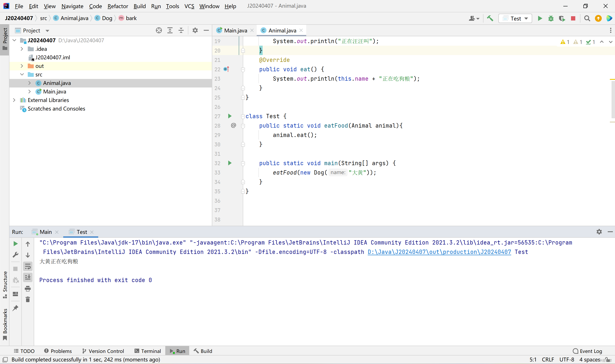Open the Refactor menu
Screen dimensions: 615x364
117,6
